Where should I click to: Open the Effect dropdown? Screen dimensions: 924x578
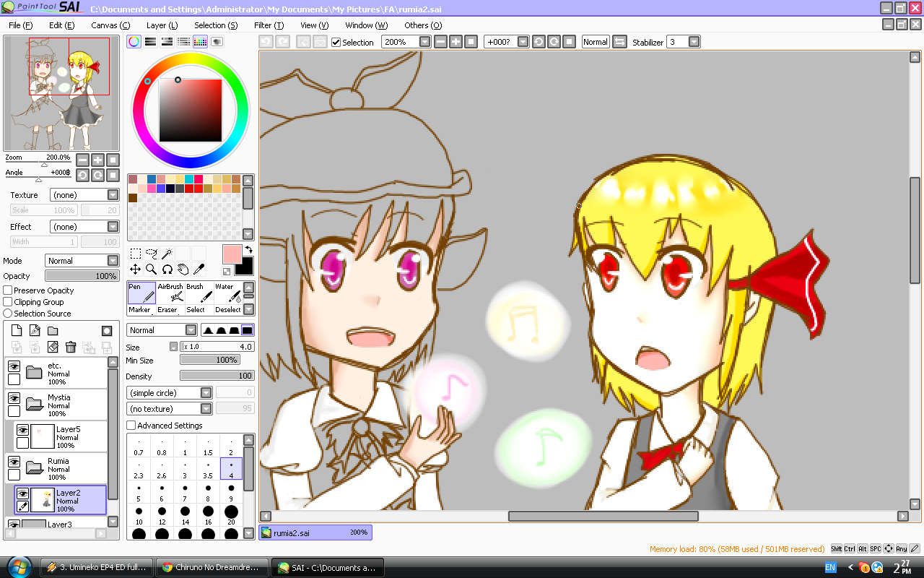84,227
